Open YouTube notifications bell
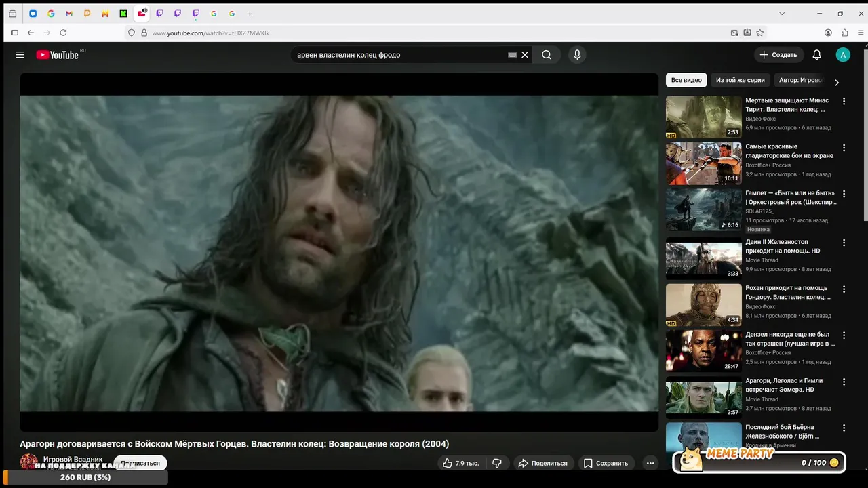This screenshot has height=488, width=868. pyautogui.click(x=817, y=55)
